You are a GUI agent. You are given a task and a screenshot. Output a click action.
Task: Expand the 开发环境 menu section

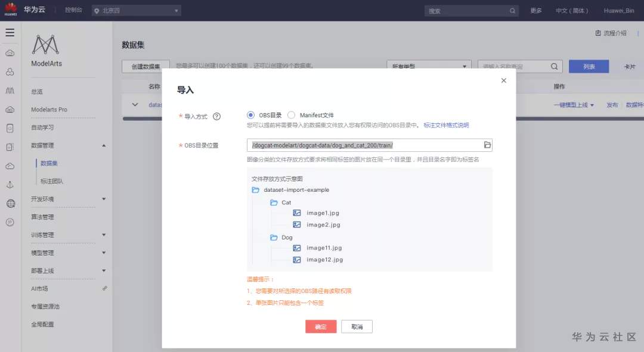tap(104, 199)
